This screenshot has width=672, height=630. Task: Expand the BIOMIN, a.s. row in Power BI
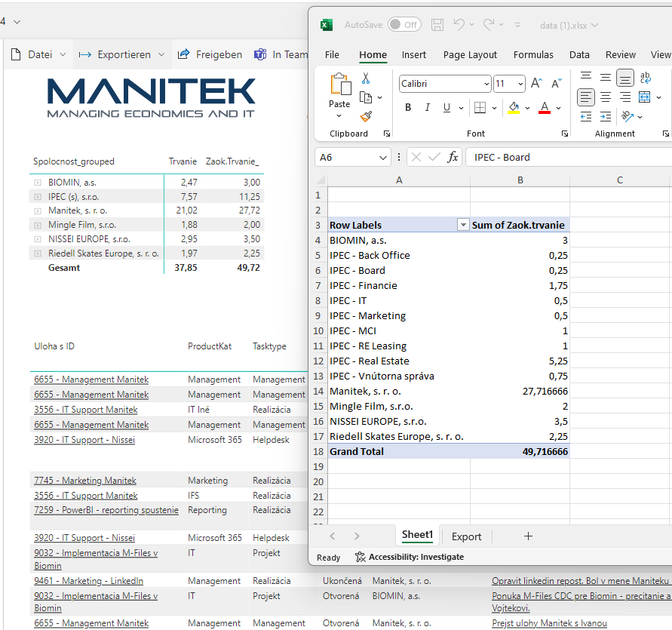click(x=38, y=183)
